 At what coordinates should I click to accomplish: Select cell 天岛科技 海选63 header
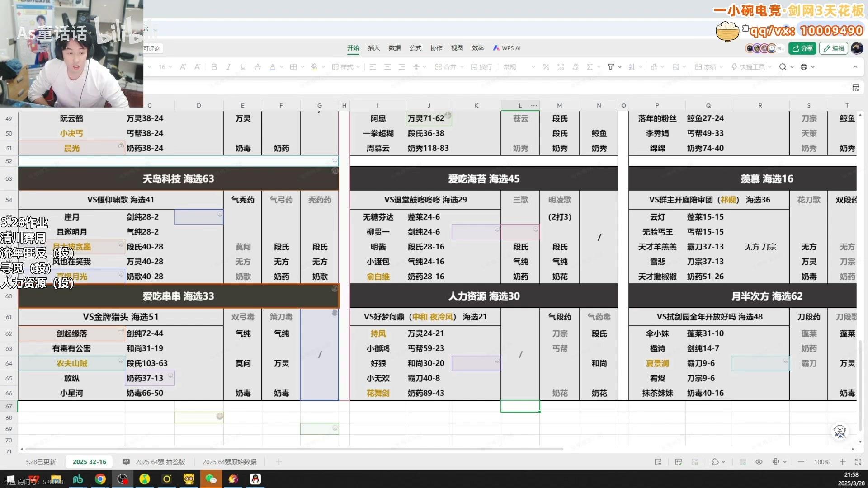click(178, 179)
